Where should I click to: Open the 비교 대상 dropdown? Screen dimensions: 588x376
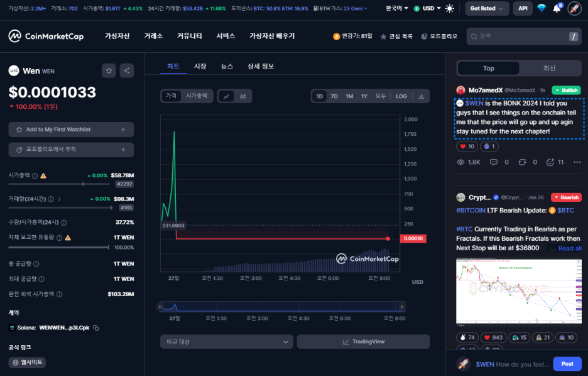click(227, 341)
